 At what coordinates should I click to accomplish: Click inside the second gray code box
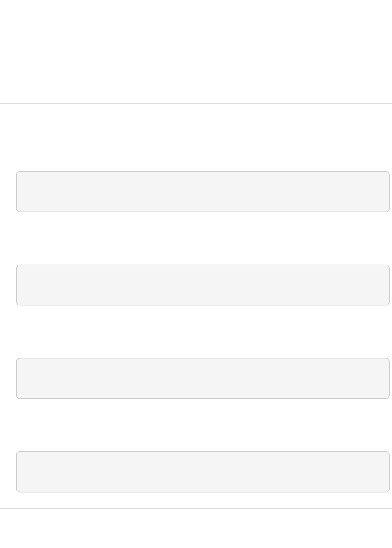(x=202, y=285)
